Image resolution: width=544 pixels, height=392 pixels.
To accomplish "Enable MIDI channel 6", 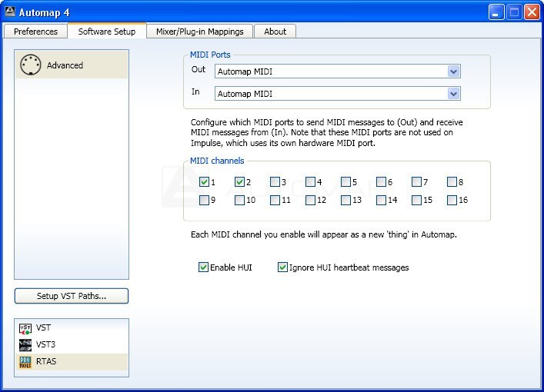I will click(x=381, y=181).
